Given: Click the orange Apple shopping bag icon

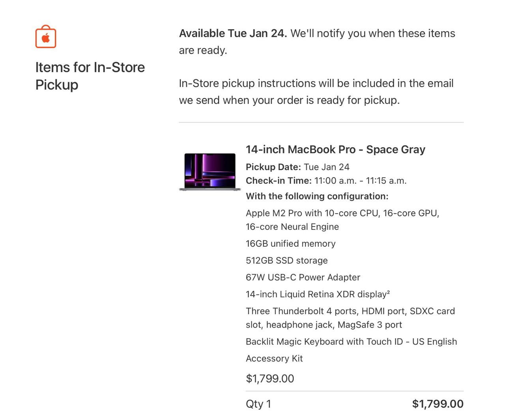Looking at the screenshot, I should (x=46, y=37).
